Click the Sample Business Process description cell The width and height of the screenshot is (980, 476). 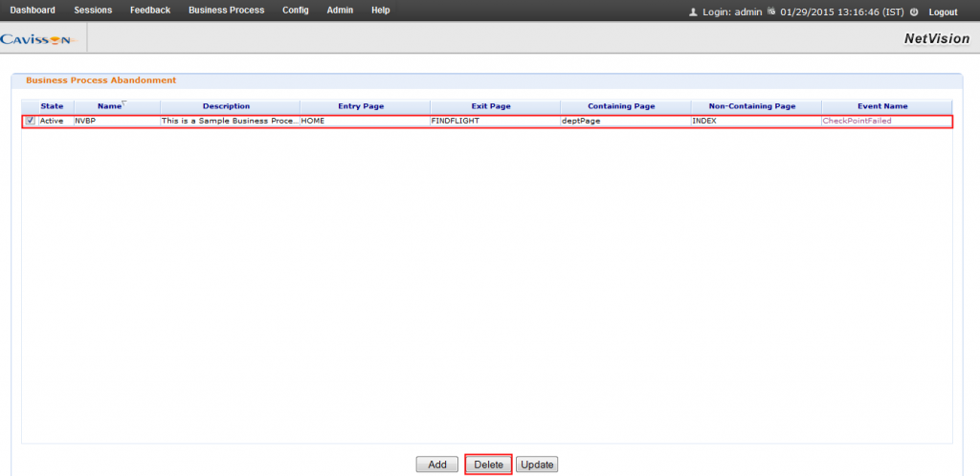[x=230, y=121]
